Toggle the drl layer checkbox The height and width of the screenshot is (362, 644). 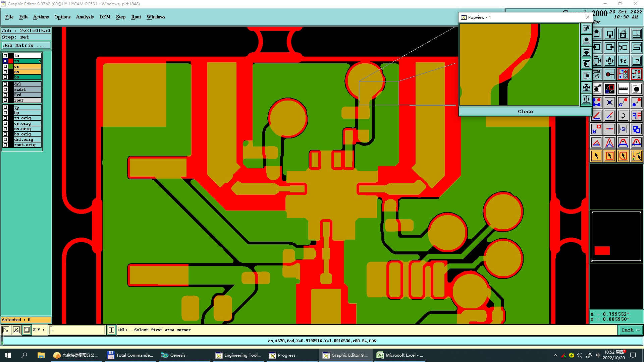point(5,84)
